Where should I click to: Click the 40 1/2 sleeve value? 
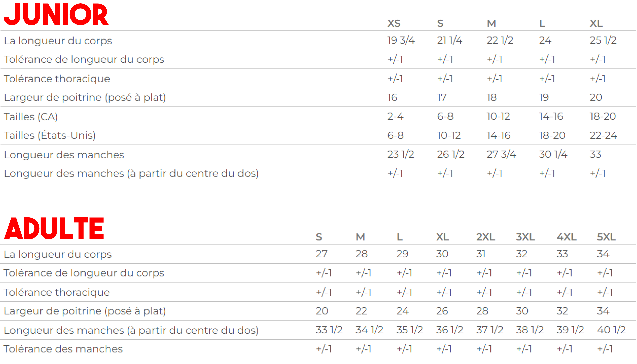[x=611, y=330]
